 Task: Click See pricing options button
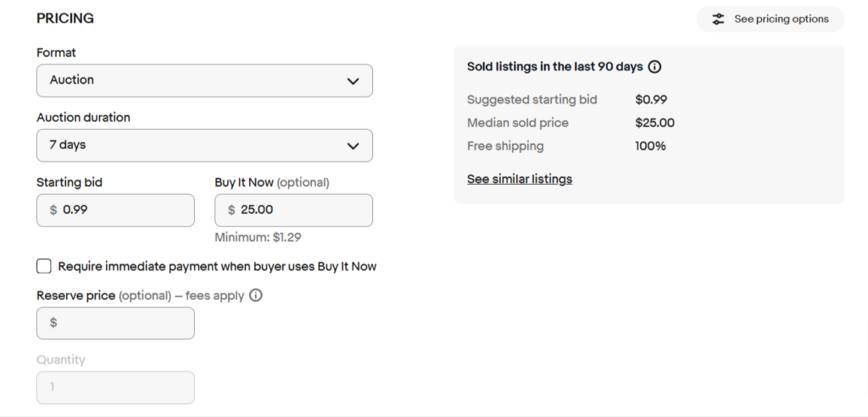click(770, 19)
